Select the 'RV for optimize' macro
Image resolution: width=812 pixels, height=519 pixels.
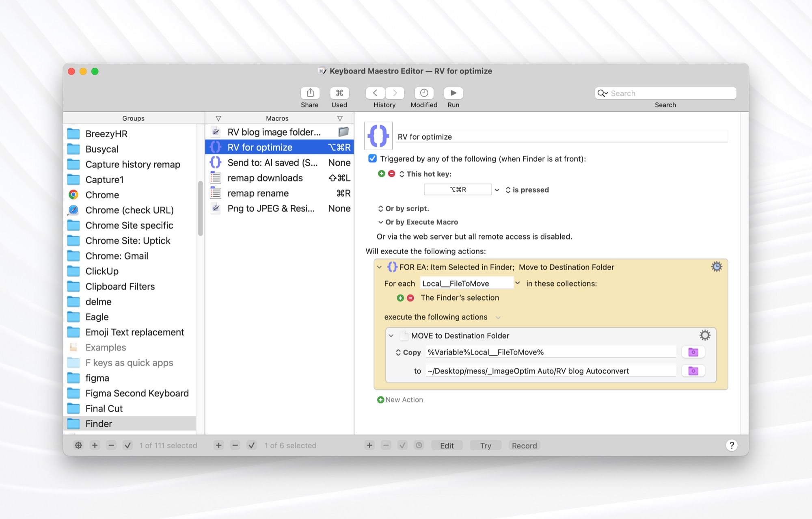click(279, 147)
